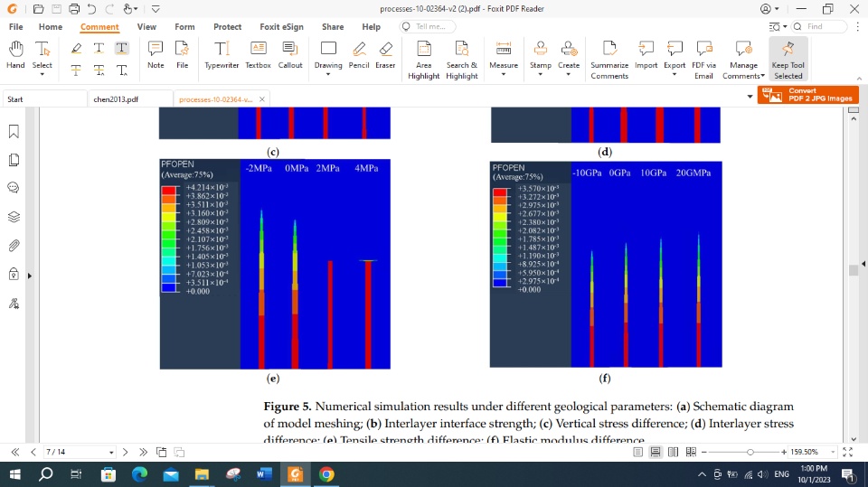Image resolution: width=868 pixels, height=487 pixels.
Task: Show the Layers panel in sidebar
Action: 14,217
